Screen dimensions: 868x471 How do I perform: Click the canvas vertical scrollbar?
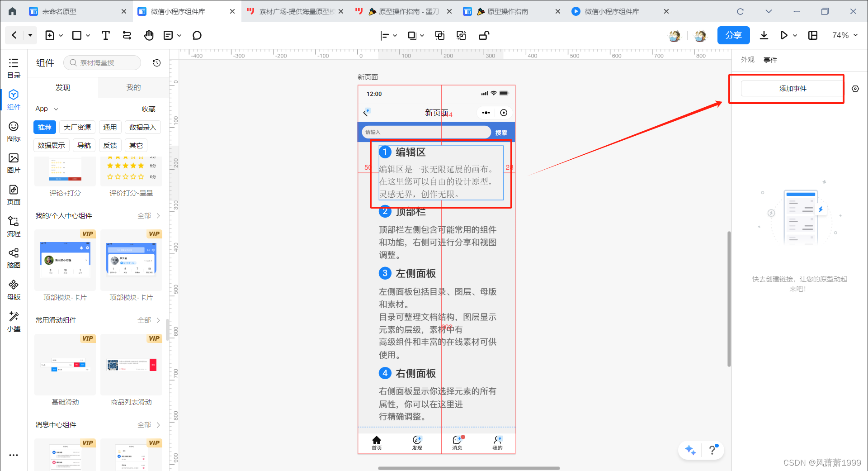click(x=729, y=299)
